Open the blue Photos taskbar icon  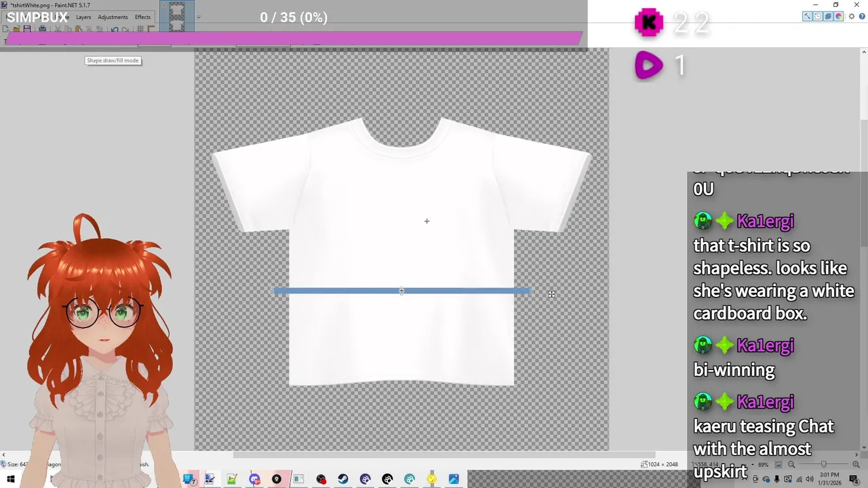tap(454, 479)
